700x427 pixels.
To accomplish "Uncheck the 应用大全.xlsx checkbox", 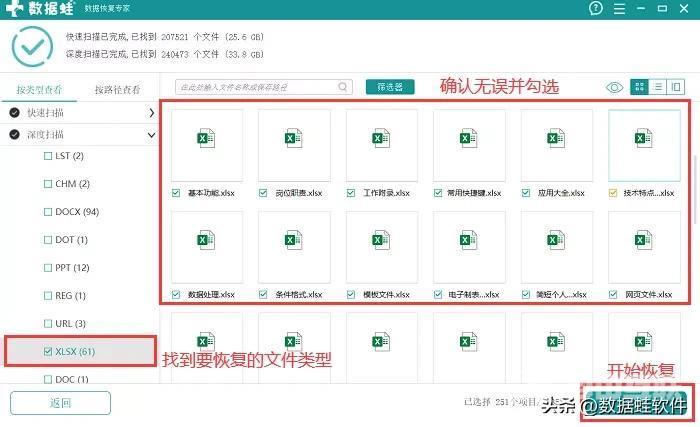I will coord(526,193).
